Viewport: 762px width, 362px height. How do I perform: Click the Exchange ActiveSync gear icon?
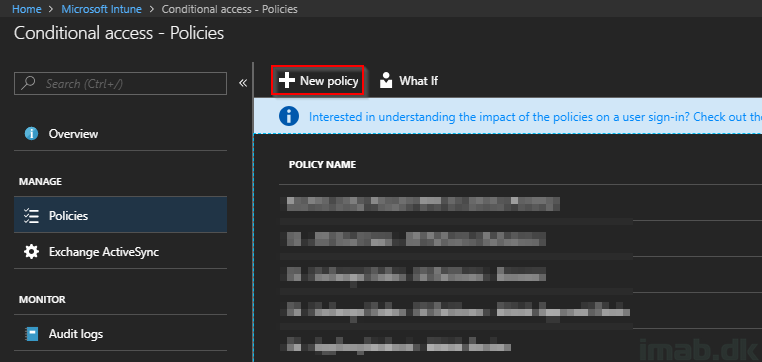pyautogui.click(x=32, y=252)
